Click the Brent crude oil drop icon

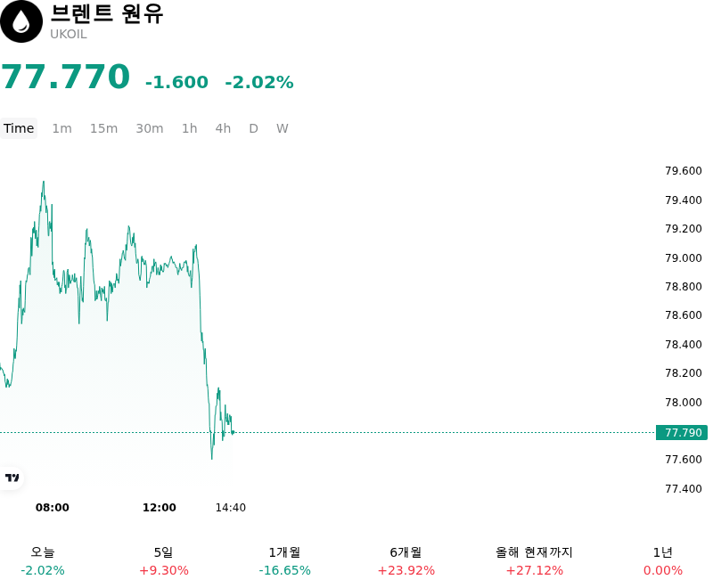[x=20, y=21]
